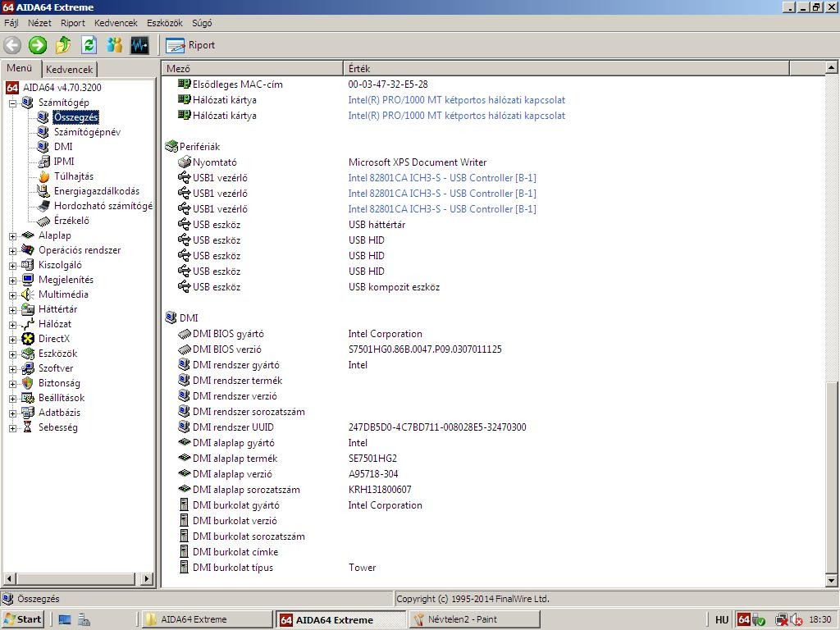840x630 pixels.
Task: Click the AIDA64 tray icon
Action: 743,619
